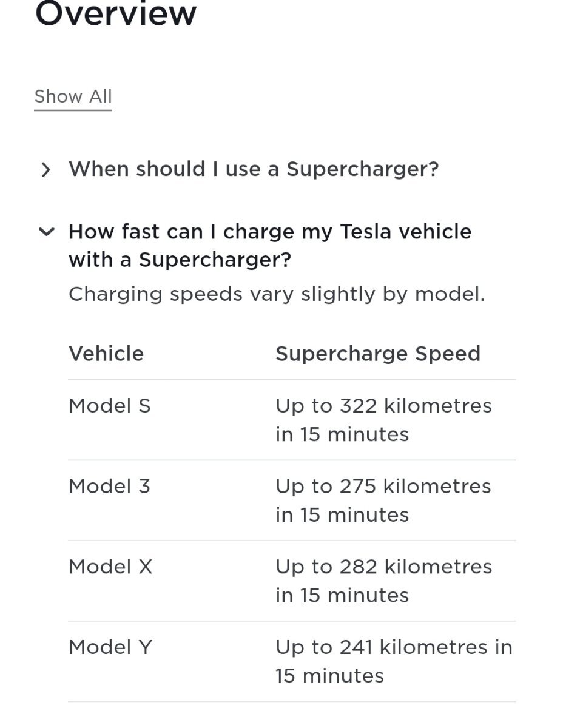Click the 'Up to 282 kilometres' speed cell

[384, 581]
